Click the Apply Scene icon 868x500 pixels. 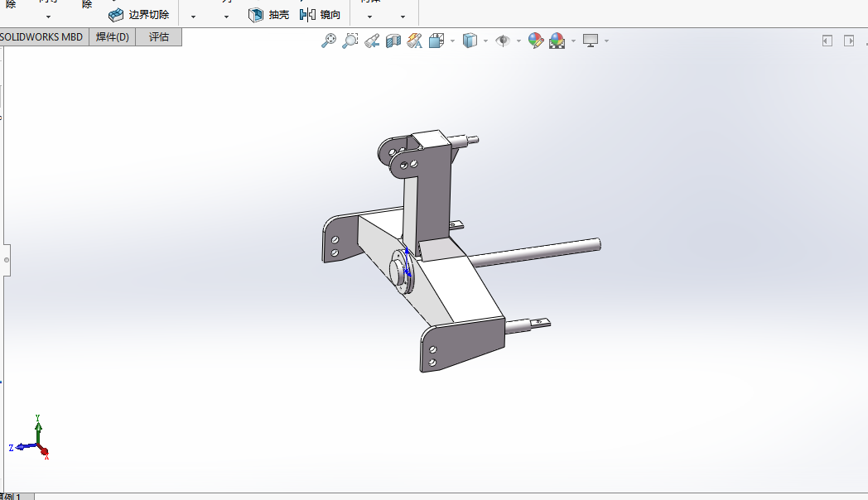point(557,41)
